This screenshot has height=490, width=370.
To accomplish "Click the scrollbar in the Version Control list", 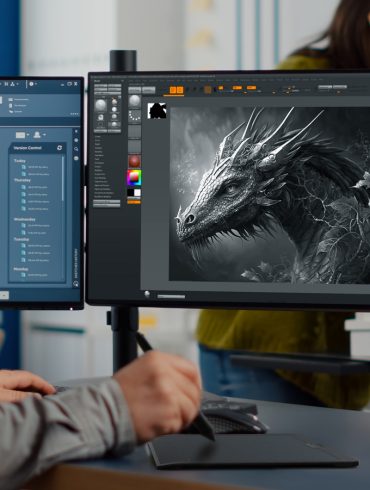I will 62,179.
